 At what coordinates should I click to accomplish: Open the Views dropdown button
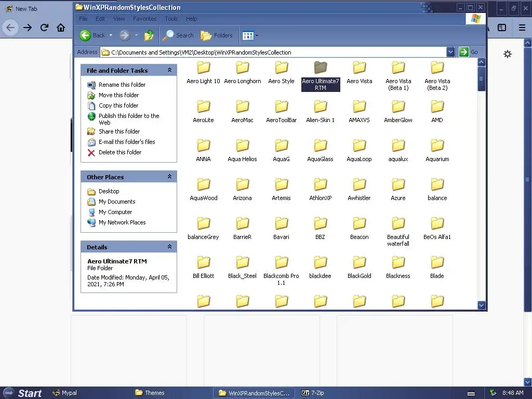click(250, 35)
